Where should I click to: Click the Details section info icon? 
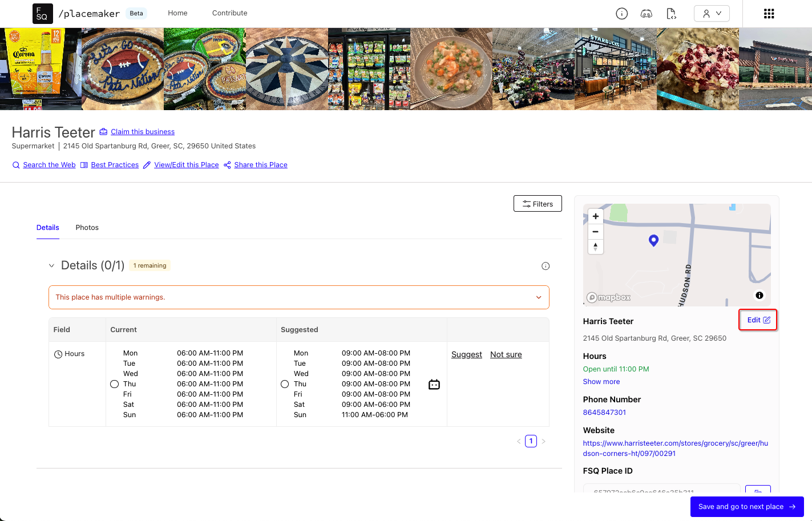click(546, 266)
